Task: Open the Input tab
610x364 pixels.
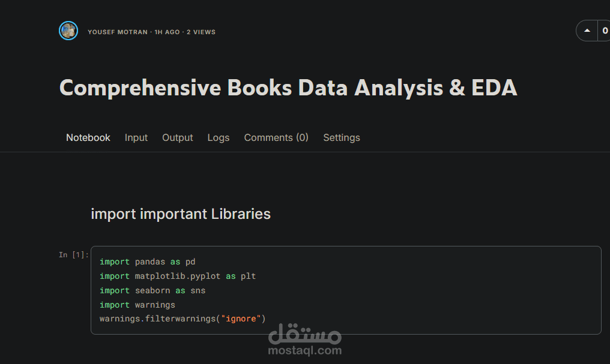Action: [136, 137]
